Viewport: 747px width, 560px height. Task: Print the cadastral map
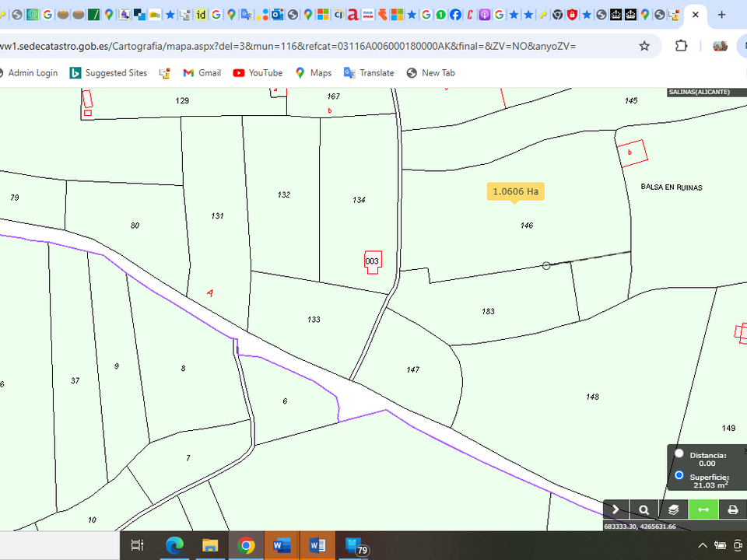click(x=733, y=509)
